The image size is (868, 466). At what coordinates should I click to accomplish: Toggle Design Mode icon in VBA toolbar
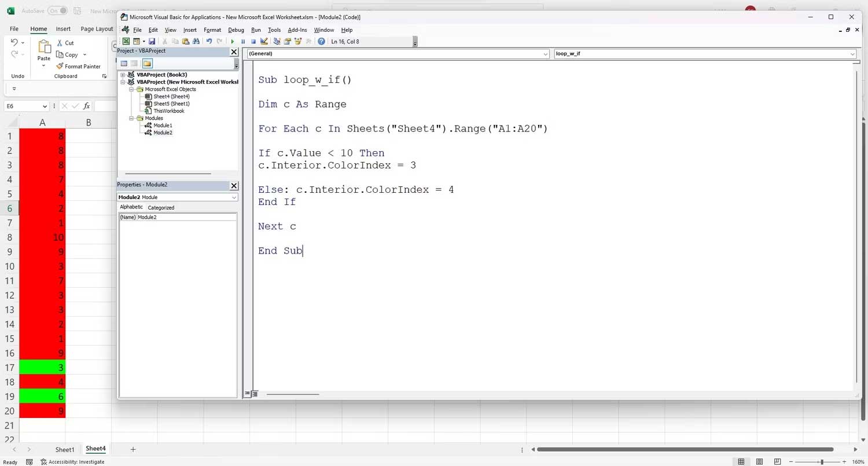[x=264, y=42]
